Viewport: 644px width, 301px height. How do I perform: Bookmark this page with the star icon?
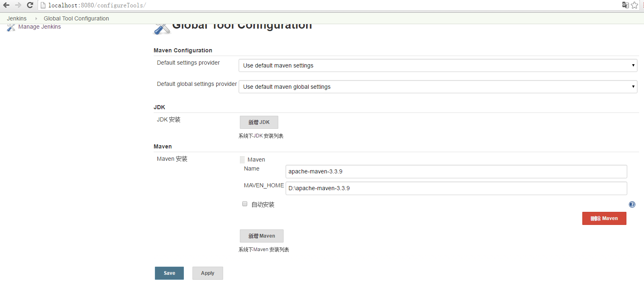pos(635,5)
